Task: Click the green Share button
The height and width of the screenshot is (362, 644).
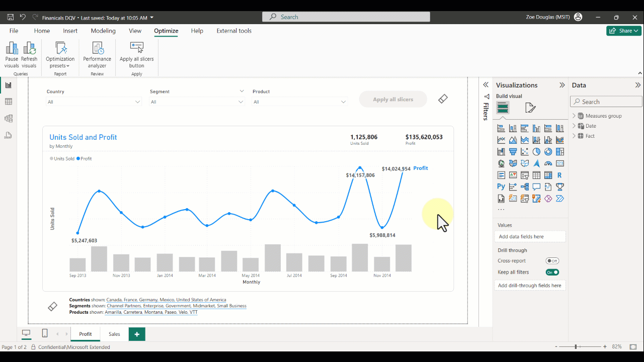Action: pyautogui.click(x=623, y=31)
